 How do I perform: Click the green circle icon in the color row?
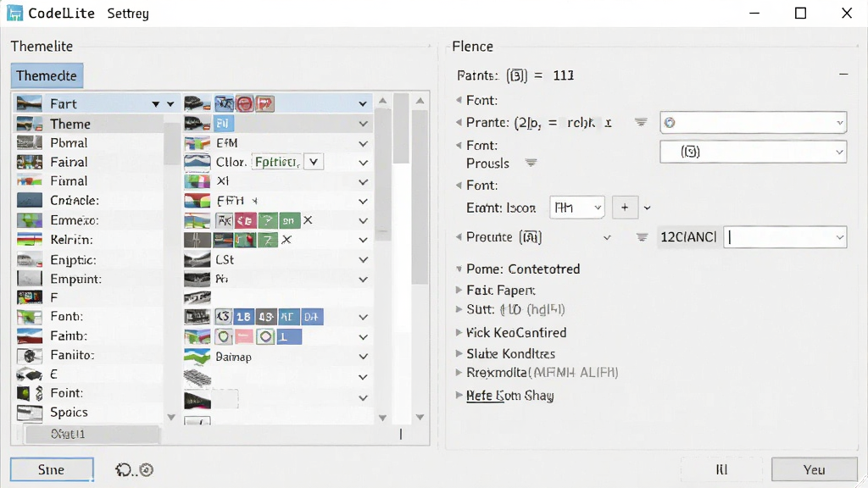tap(224, 336)
